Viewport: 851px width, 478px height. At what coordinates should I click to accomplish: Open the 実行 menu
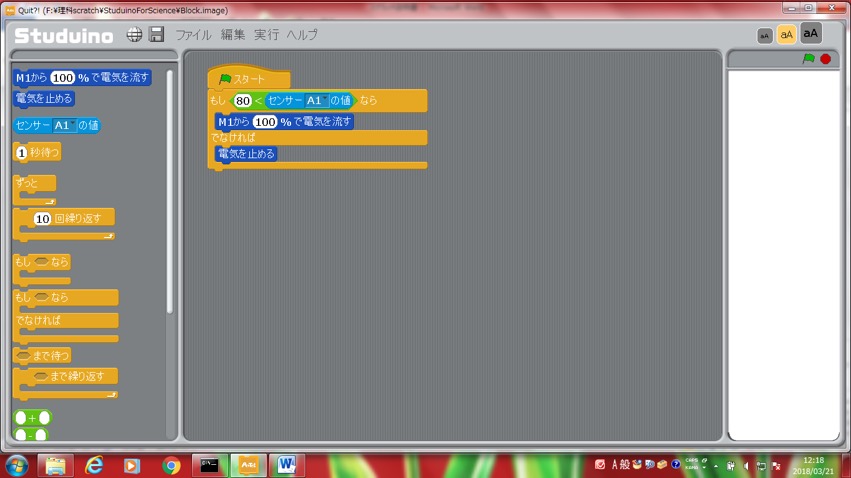[266, 35]
